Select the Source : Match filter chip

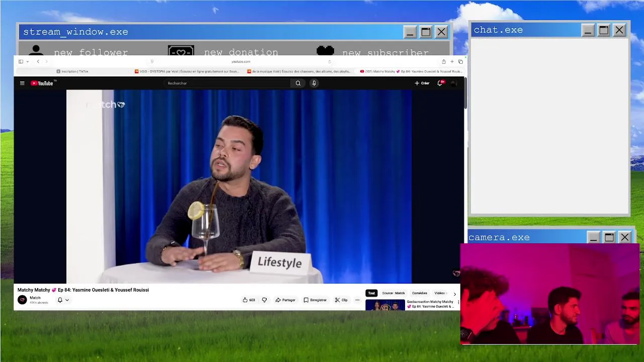pos(393,293)
